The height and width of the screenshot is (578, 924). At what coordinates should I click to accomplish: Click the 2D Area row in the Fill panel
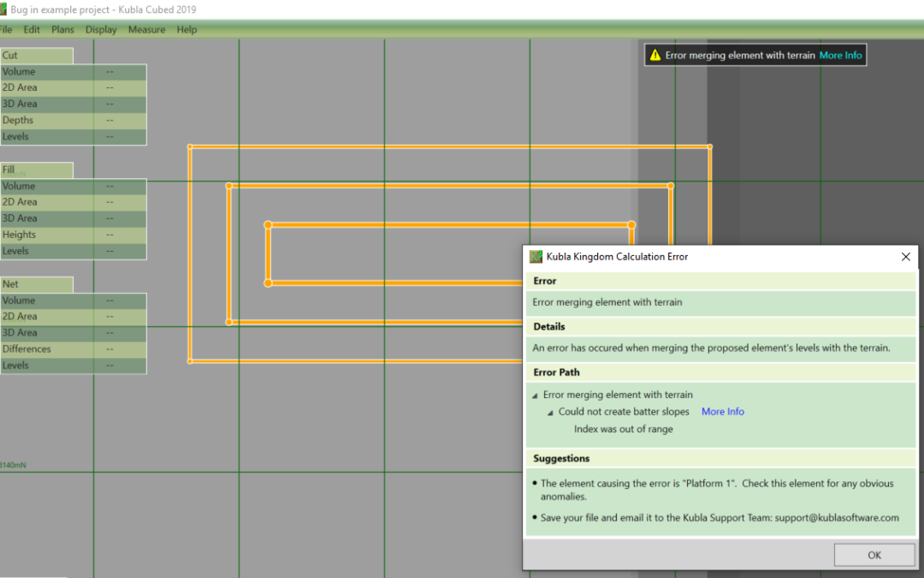[x=73, y=202]
